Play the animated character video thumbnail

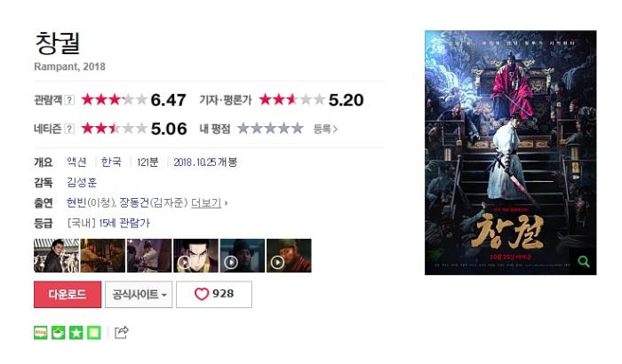(x=196, y=256)
